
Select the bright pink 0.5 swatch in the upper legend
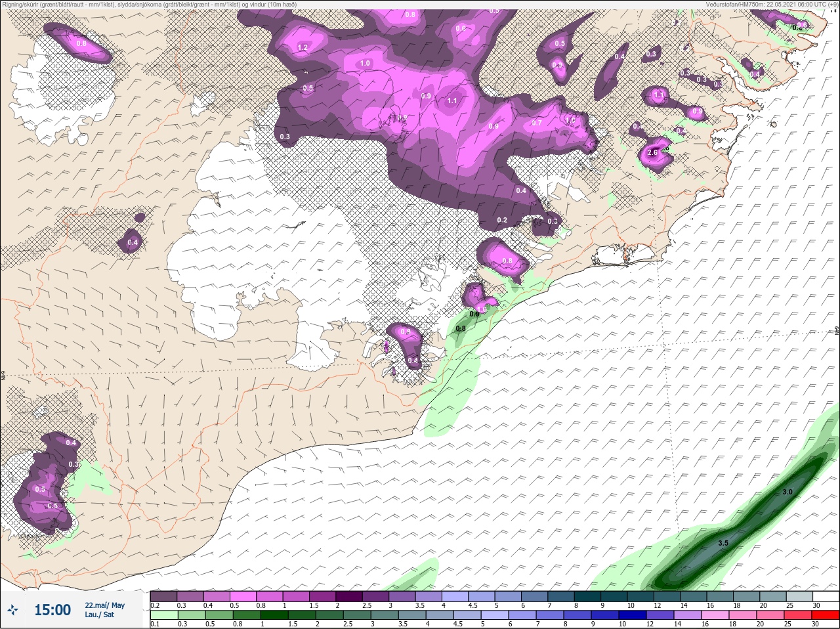(x=243, y=596)
